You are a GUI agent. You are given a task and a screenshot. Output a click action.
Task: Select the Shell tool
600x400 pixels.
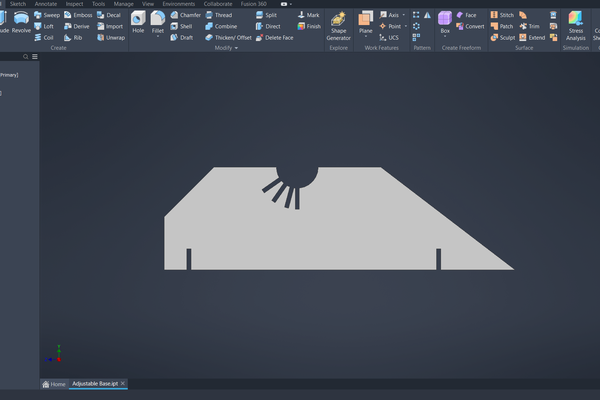pos(181,26)
